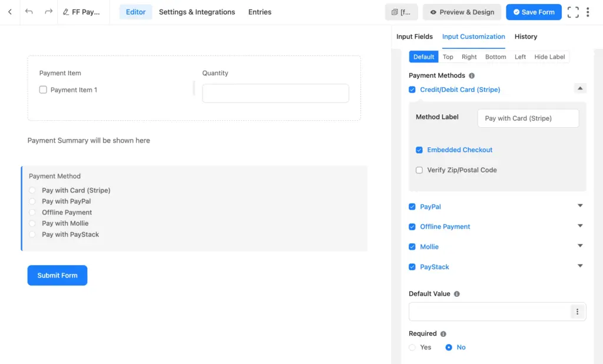
Task: Go back using the left chevron icon
Action: pos(10,12)
